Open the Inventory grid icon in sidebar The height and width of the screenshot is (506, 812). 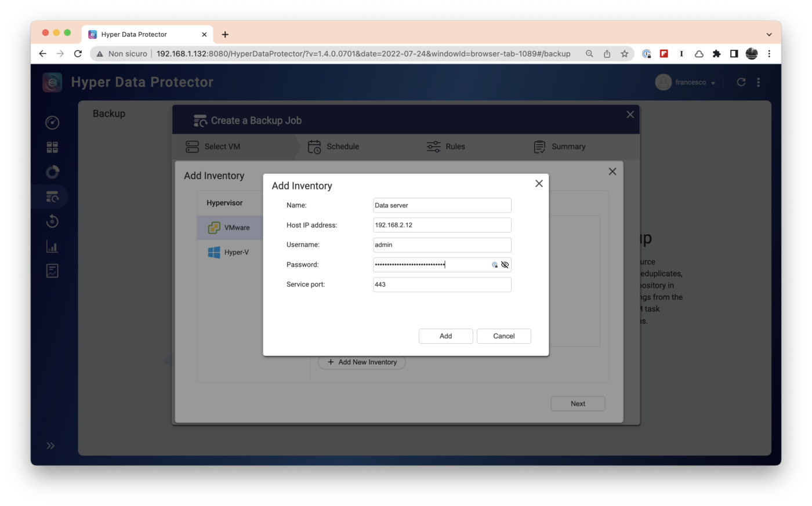52,147
